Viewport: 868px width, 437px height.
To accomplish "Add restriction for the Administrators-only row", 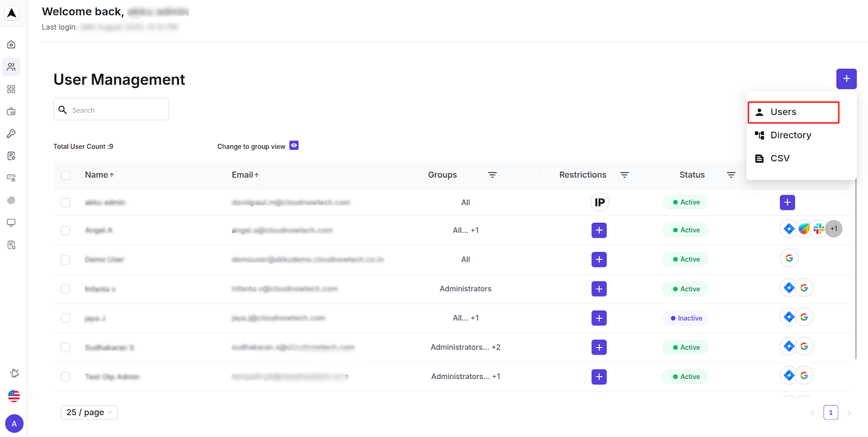I will coord(599,288).
